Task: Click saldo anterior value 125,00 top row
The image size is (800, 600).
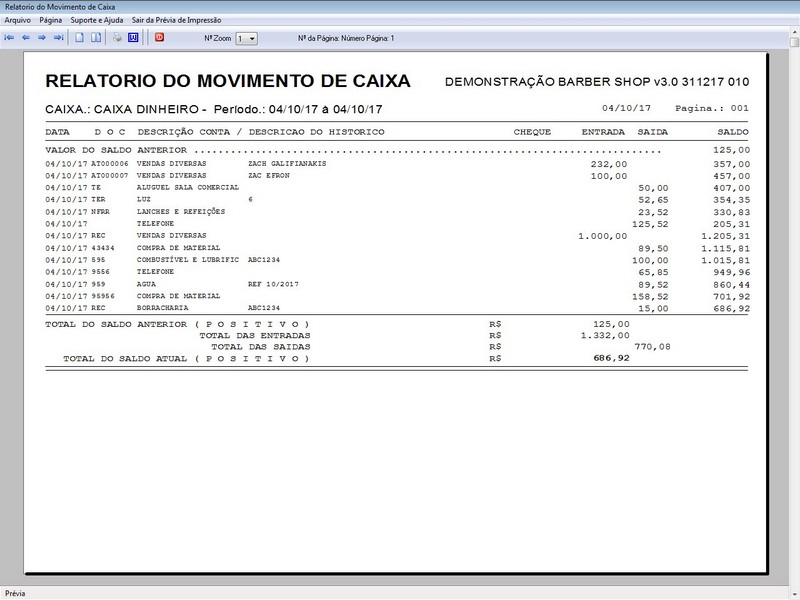Action: [x=732, y=150]
